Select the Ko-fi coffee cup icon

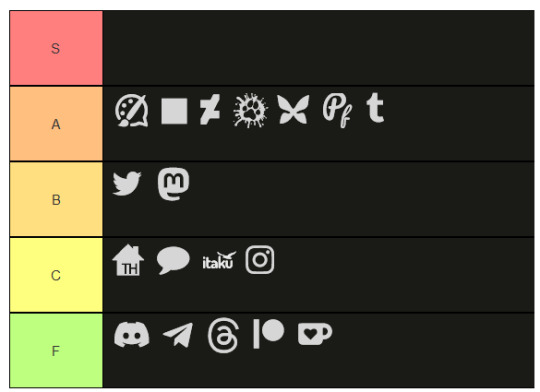coord(315,334)
